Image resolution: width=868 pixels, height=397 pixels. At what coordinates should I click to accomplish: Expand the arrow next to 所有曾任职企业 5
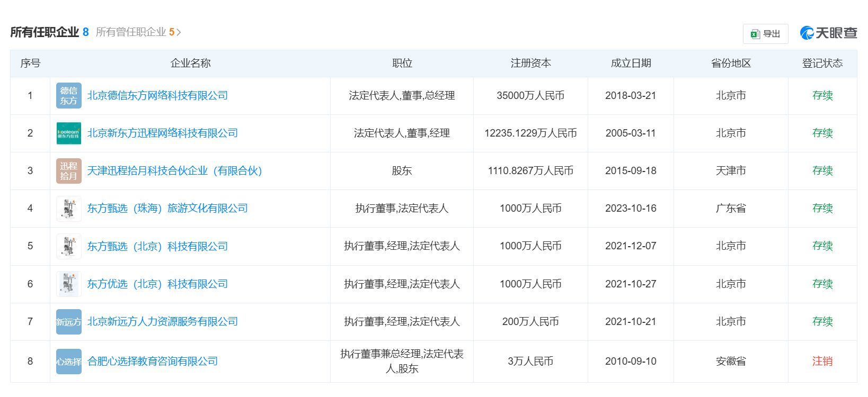[179, 32]
